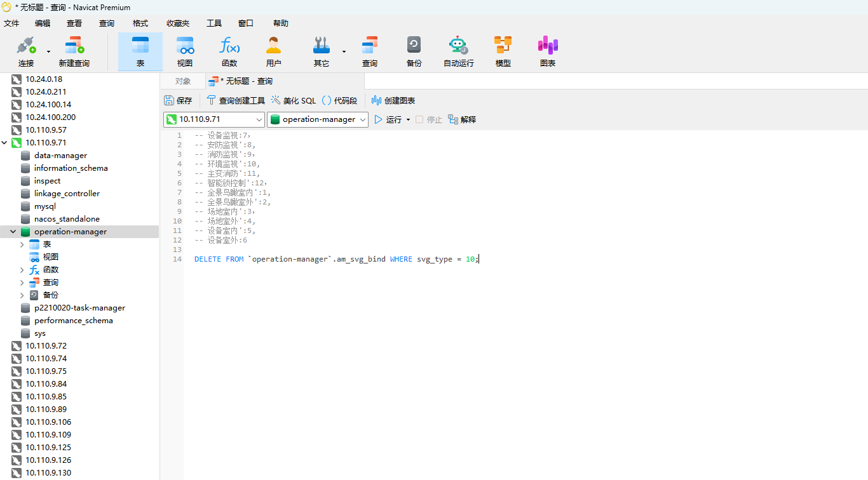Switch to the Objects (对象) tab
Viewport: 868px width, 480px height.
pyautogui.click(x=183, y=81)
